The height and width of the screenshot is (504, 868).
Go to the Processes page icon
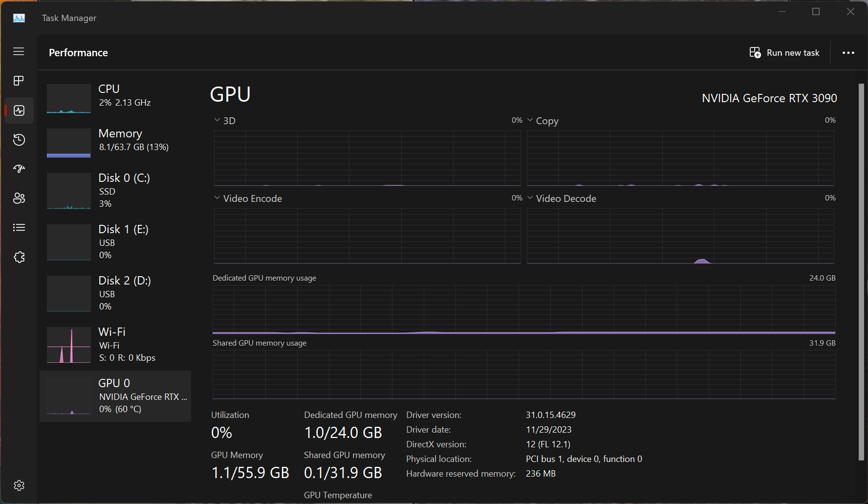click(x=19, y=81)
